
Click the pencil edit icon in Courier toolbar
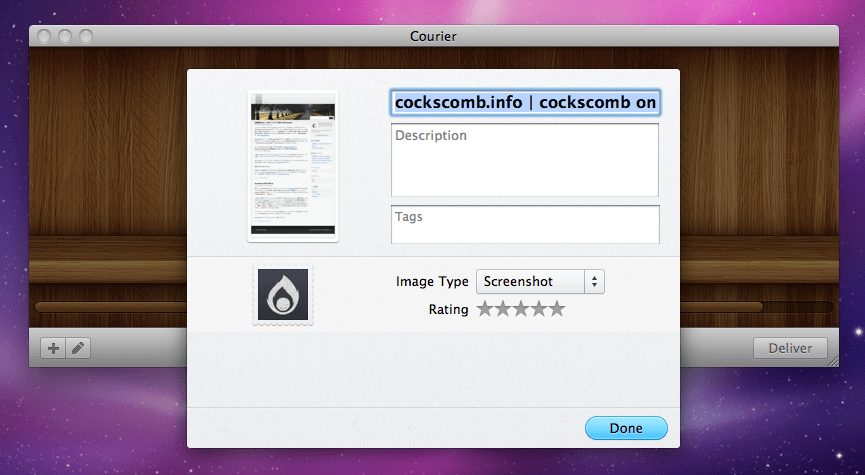(x=78, y=348)
